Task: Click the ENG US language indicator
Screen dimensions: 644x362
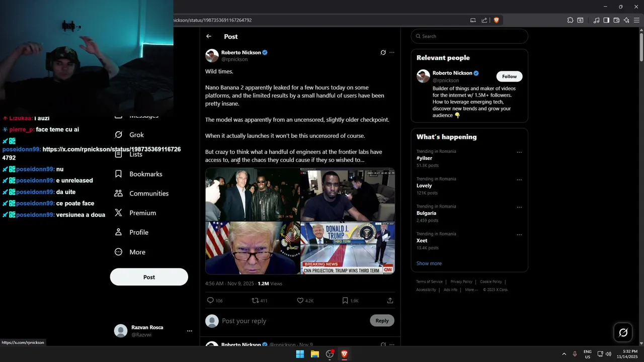Action: pyautogui.click(x=588, y=354)
